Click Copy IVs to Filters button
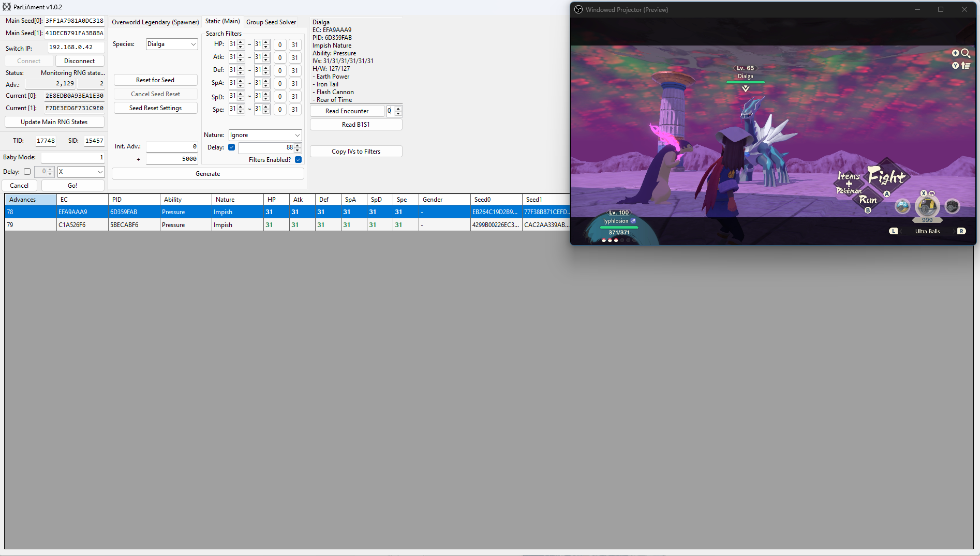 point(356,152)
